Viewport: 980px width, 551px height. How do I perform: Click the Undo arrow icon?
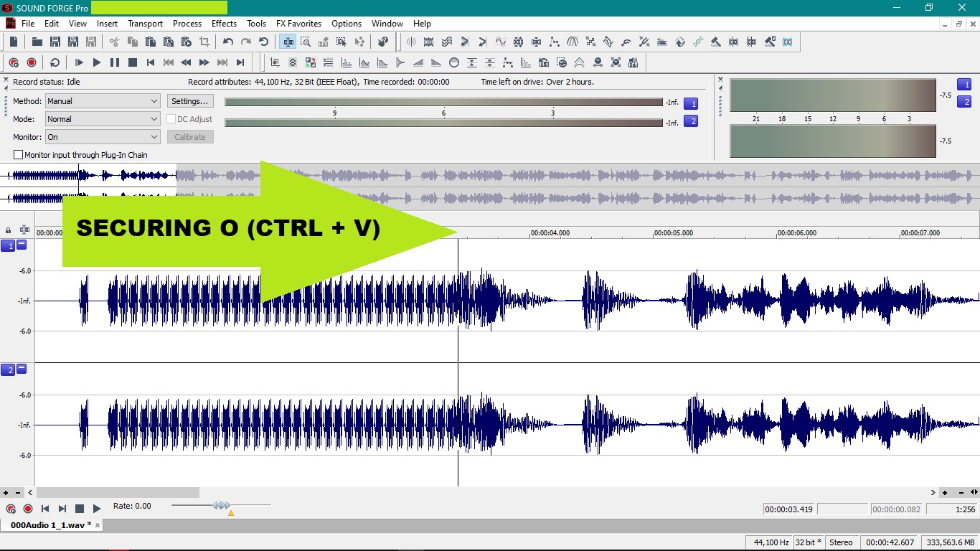click(x=228, y=42)
